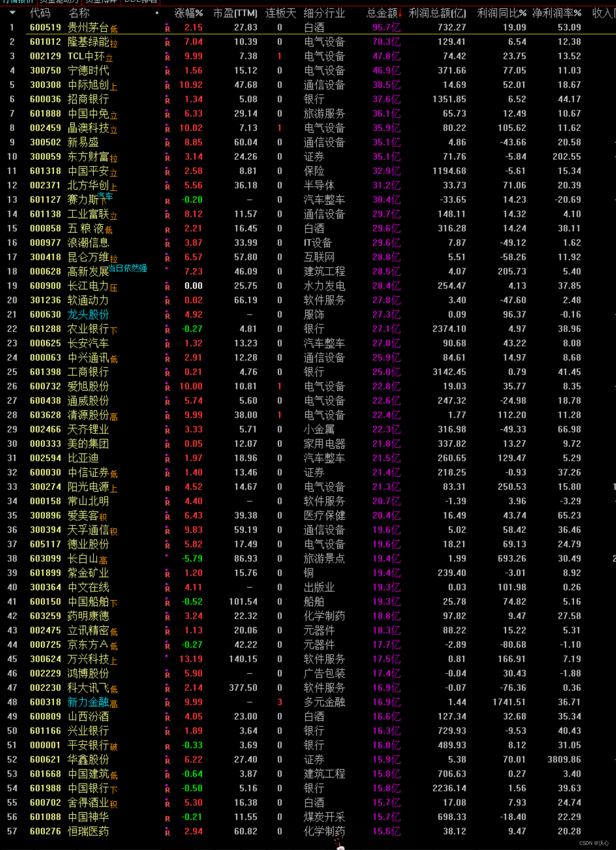Click 市盈 value 377.50 on 科大讯飞 row

(243, 688)
